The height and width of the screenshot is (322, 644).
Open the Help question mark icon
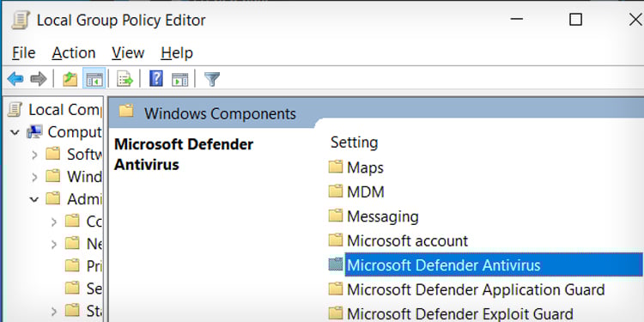pos(156,78)
